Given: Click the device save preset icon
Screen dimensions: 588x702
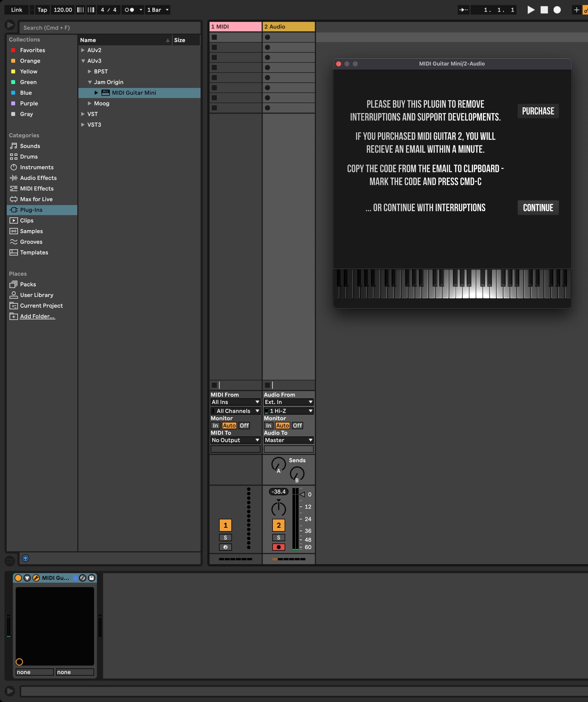Looking at the screenshot, I should (91, 578).
